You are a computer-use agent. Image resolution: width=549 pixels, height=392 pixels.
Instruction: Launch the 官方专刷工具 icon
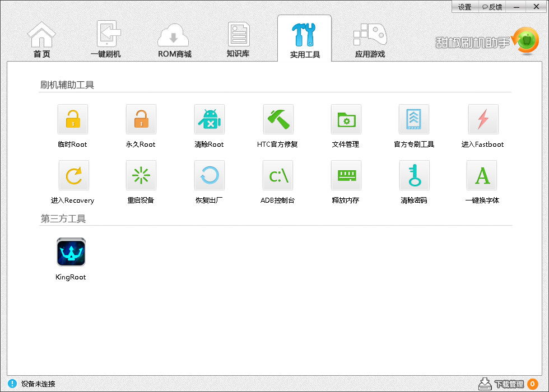click(x=414, y=119)
